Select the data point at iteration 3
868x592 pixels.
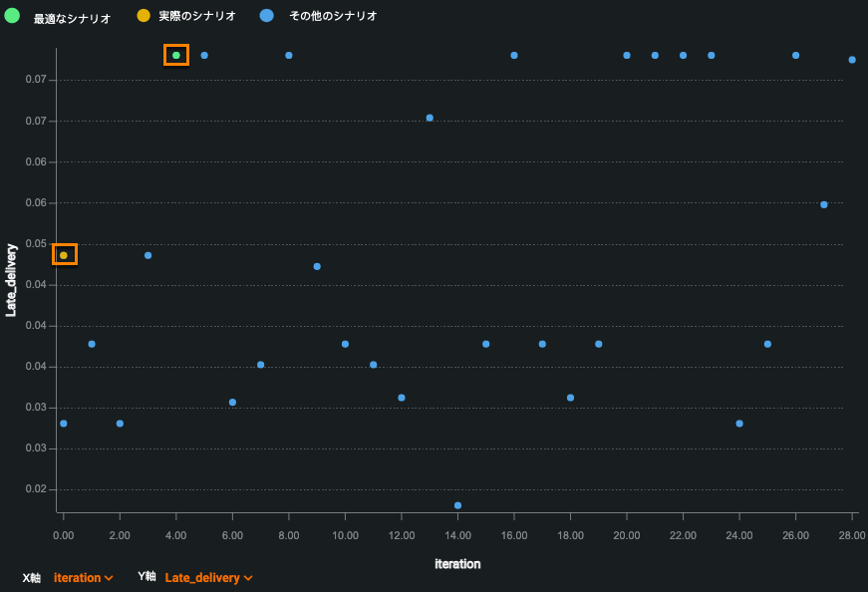click(147, 255)
